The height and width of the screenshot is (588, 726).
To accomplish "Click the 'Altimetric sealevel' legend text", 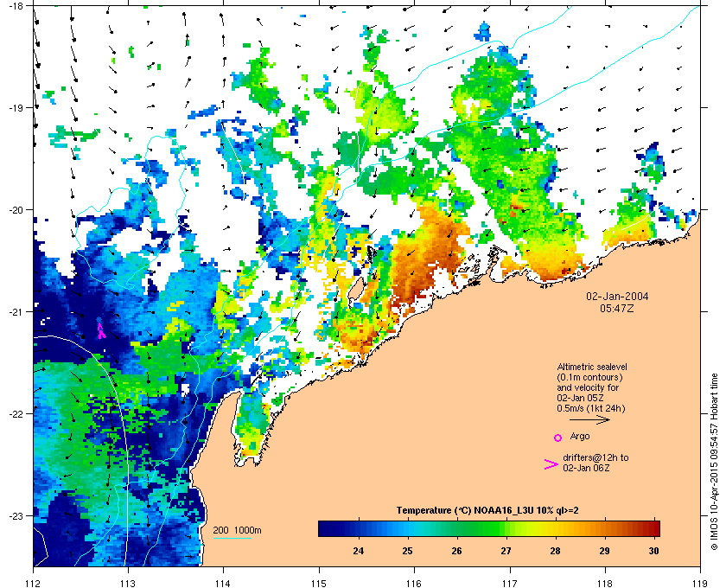I will (592, 367).
